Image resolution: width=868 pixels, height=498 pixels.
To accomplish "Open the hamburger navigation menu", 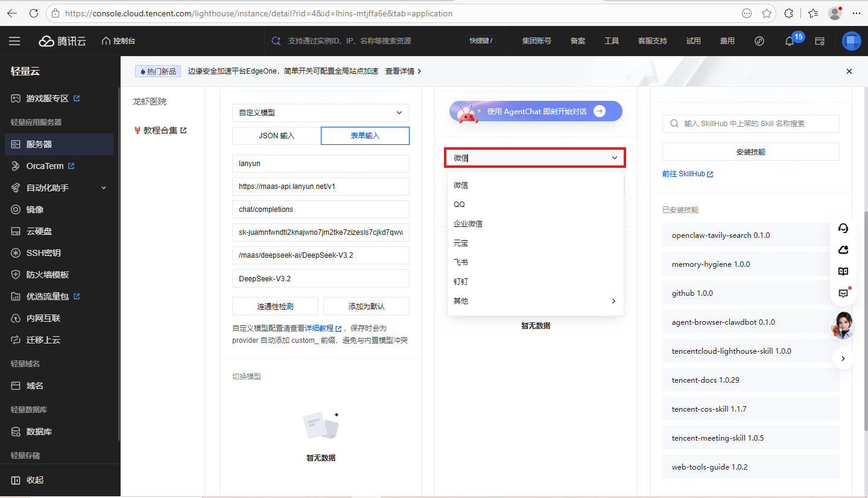I will tap(14, 41).
